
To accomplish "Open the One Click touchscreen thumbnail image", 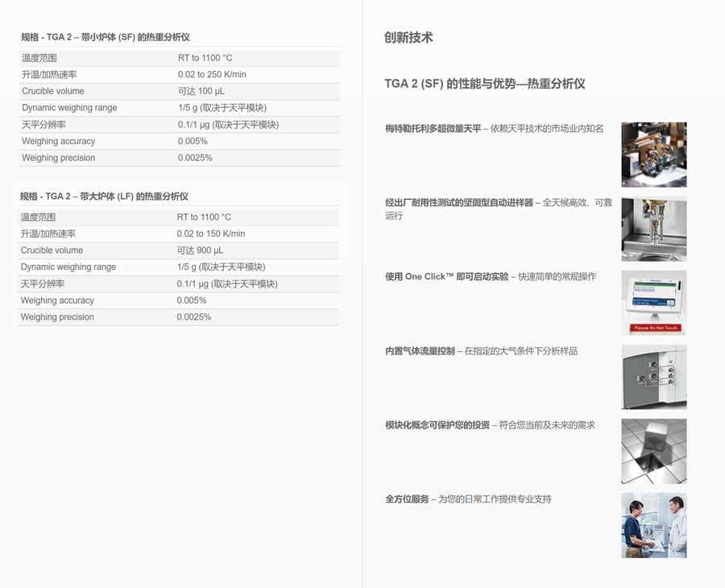I will point(654,303).
